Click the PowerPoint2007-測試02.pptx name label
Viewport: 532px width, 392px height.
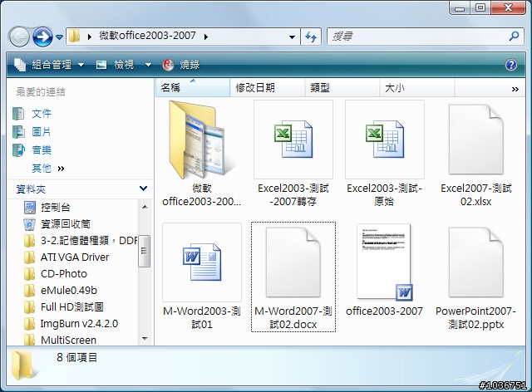[476, 318]
